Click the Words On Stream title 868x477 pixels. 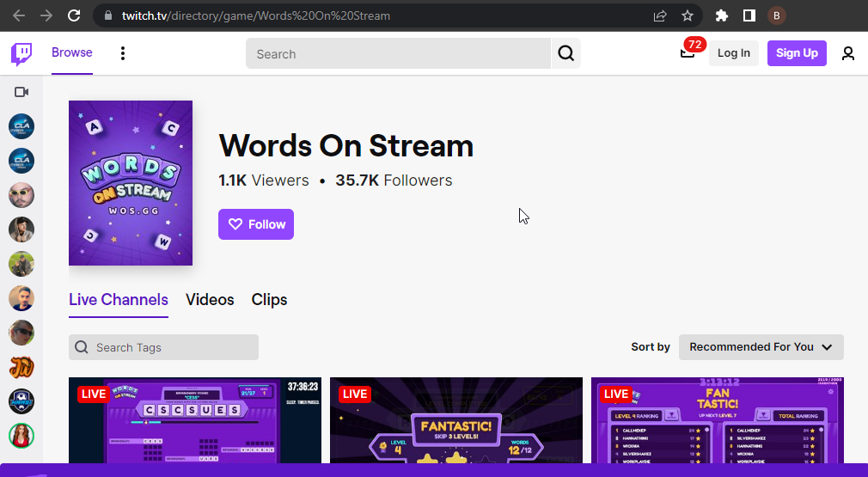(x=346, y=145)
